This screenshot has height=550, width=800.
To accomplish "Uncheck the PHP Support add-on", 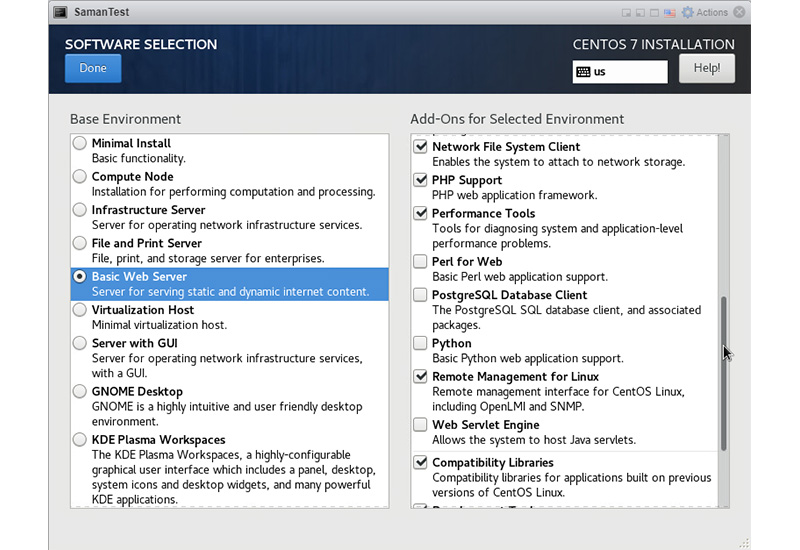I will point(420,180).
